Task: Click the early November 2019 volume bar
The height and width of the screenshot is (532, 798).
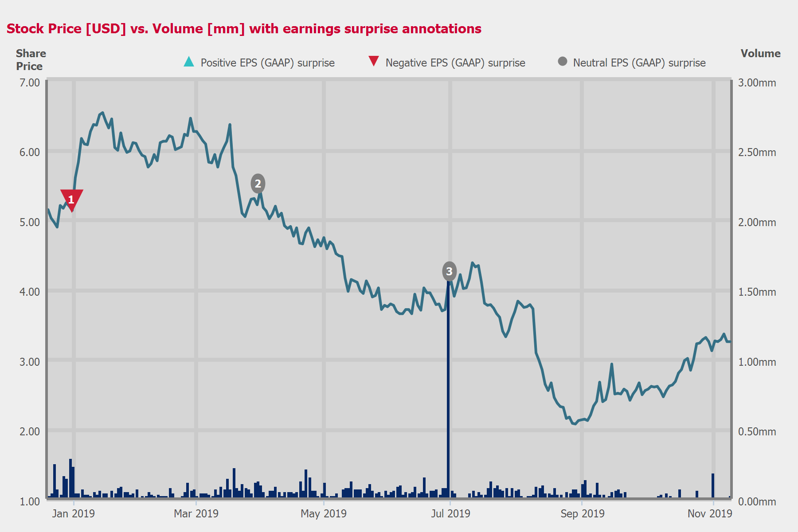Action: [x=713, y=485]
